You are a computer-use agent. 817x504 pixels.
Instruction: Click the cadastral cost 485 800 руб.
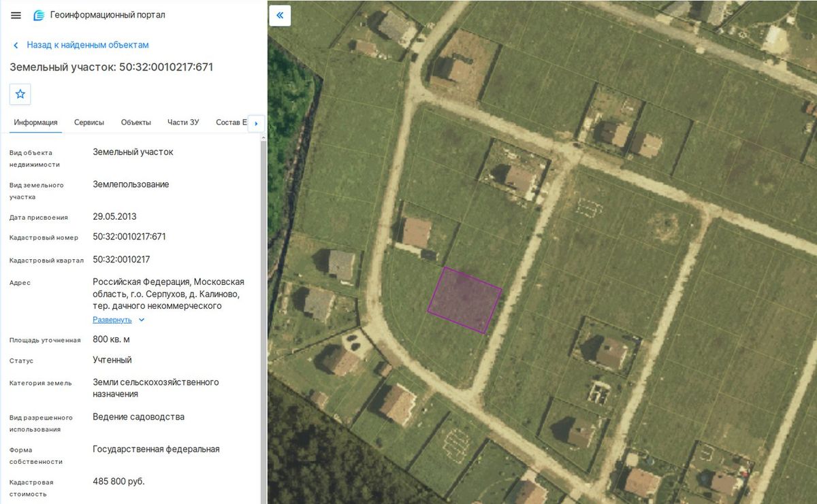(118, 482)
